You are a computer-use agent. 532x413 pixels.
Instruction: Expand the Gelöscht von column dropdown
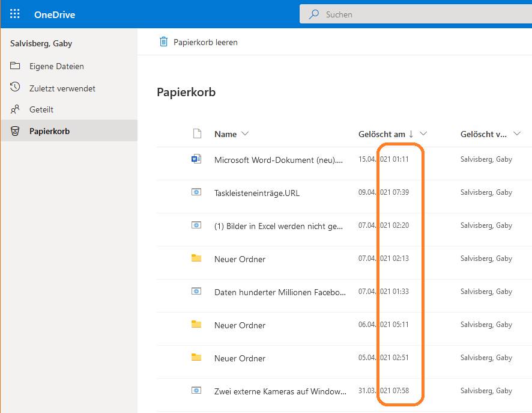pos(518,134)
